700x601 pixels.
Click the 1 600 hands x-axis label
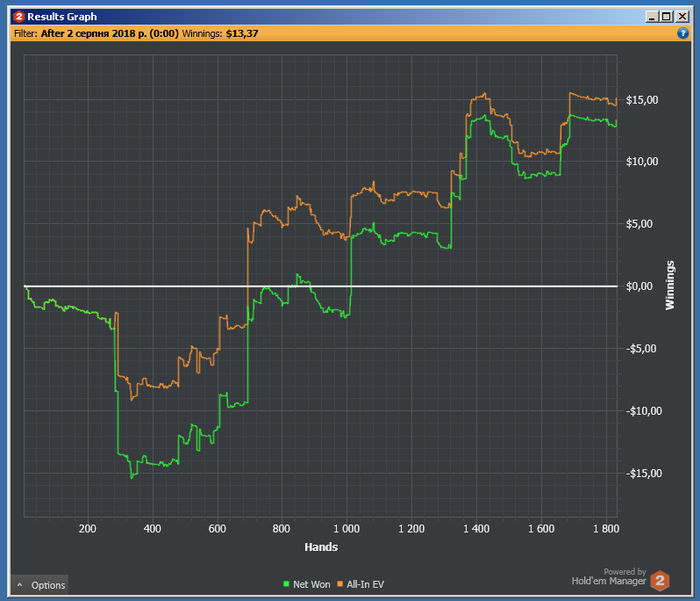click(x=542, y=529)
